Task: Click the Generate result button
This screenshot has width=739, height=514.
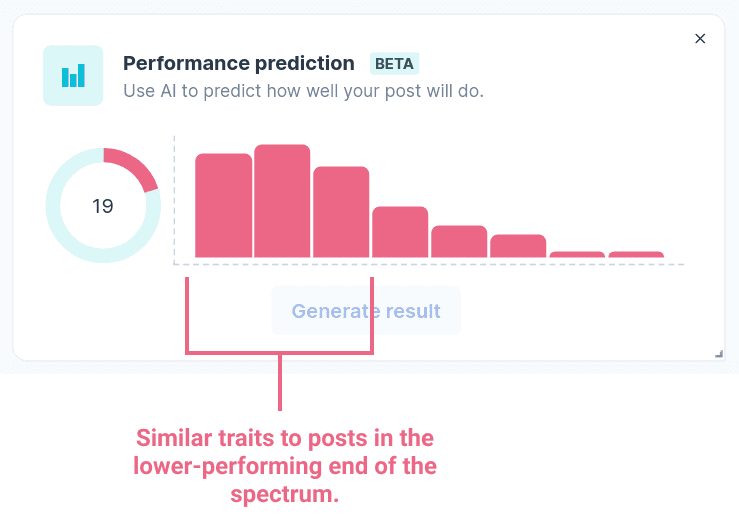Action: coord(366,310)
